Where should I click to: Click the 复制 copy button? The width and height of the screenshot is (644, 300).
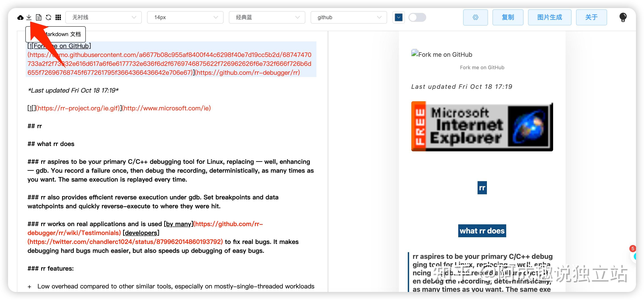pyautogui.click(x=508, y=17)
